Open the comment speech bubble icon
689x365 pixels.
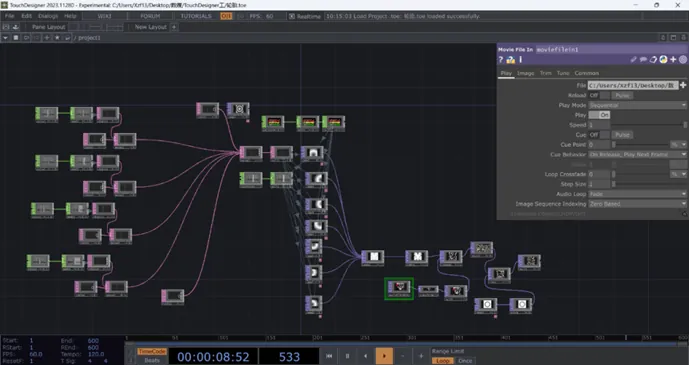click(643, 59)
